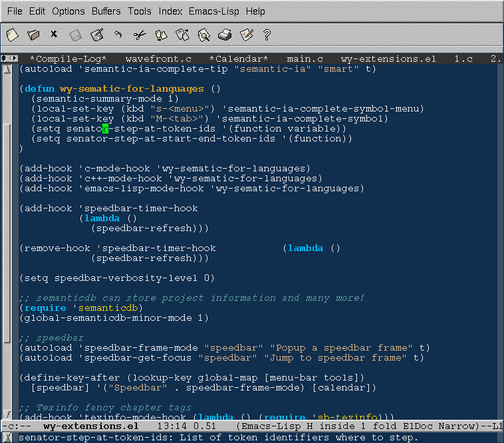Screen dimensions: 504x443
Task: Click the Copy toolbar icon
Action: [x=161, y=35]
